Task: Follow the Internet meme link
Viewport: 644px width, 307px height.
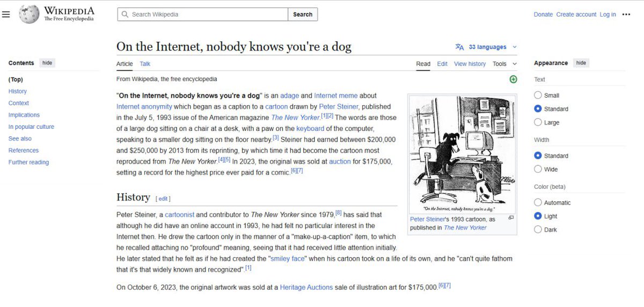Action: (x=336, y=96)
